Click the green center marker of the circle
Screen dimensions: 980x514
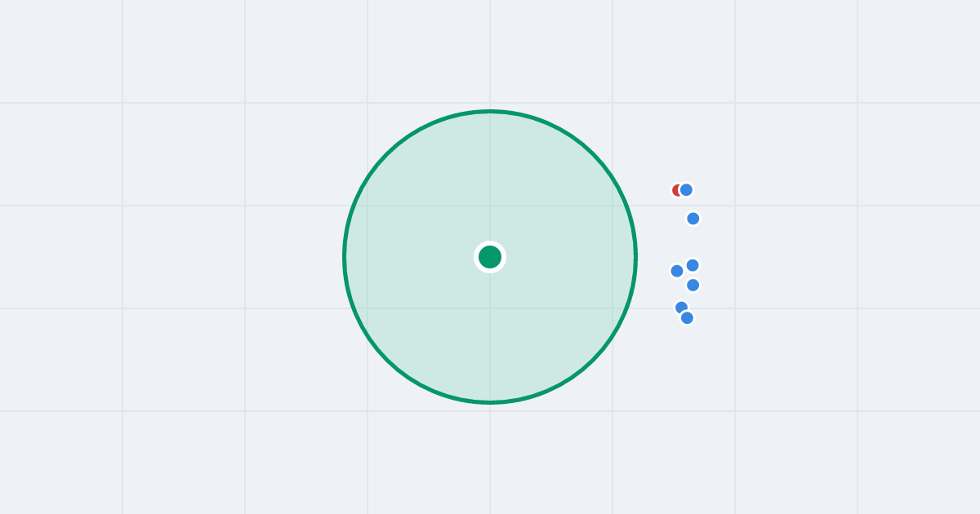[490, 257]
